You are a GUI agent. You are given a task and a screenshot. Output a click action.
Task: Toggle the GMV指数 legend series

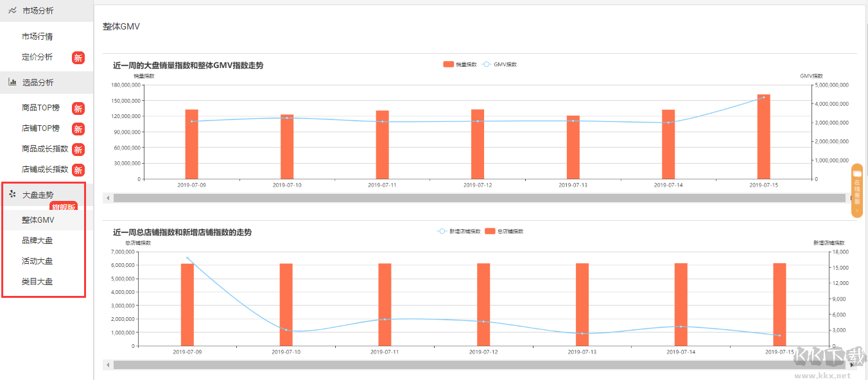[x=499, y=64]
